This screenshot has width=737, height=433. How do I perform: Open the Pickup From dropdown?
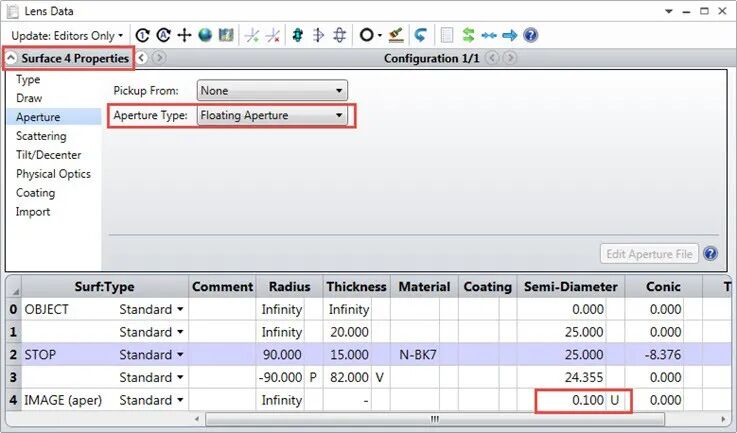(272, 91)
